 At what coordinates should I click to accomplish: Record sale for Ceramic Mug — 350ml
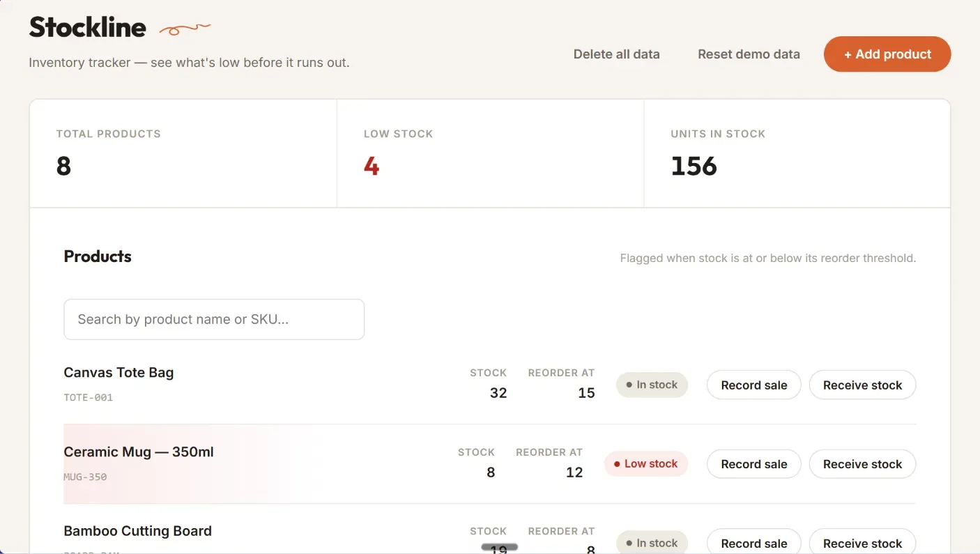[x=754, y=464]
